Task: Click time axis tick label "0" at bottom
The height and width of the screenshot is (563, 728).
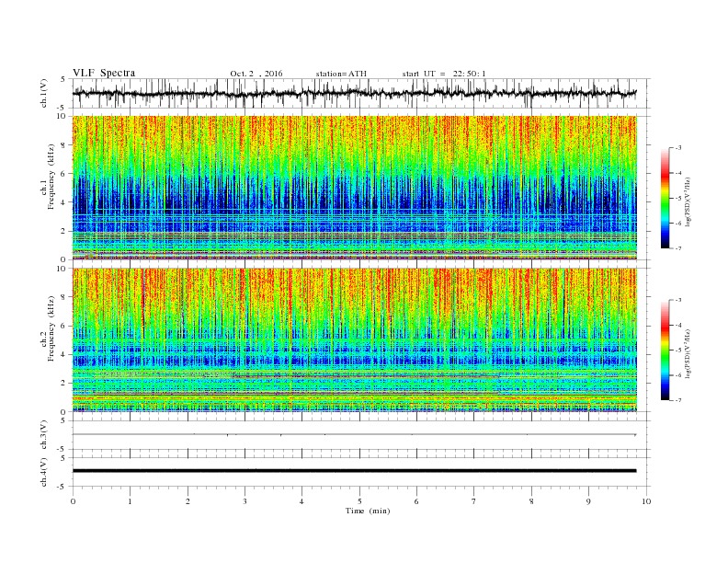Action: click(73, 501)
